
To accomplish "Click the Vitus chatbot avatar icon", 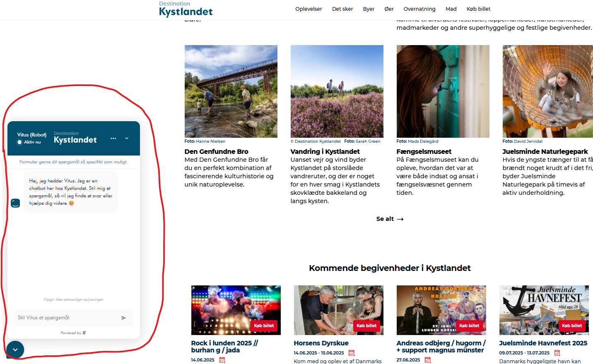I will click(x=15, y=203).
